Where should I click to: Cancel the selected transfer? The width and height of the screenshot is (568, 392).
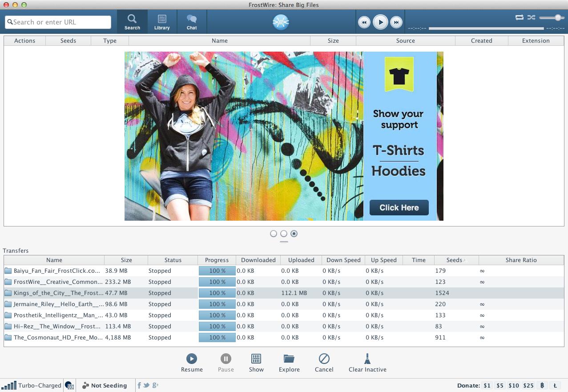point(324,363)
